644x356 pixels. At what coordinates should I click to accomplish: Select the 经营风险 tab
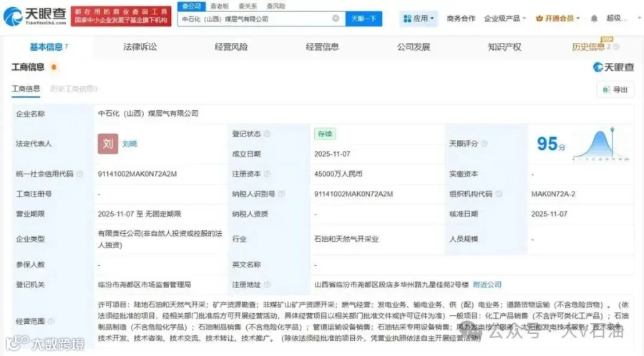point(231,46)
